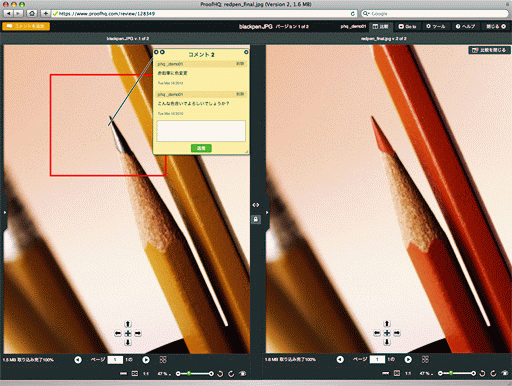512x386 pixels.
Task: Pan right image to the right
Action: pos(397,333)
